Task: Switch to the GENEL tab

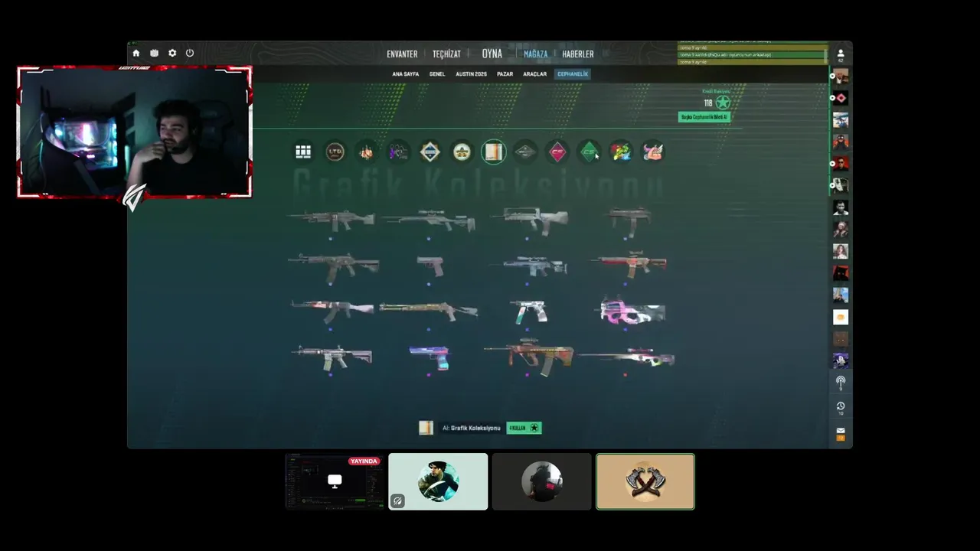Action: [x=437, y=74]
